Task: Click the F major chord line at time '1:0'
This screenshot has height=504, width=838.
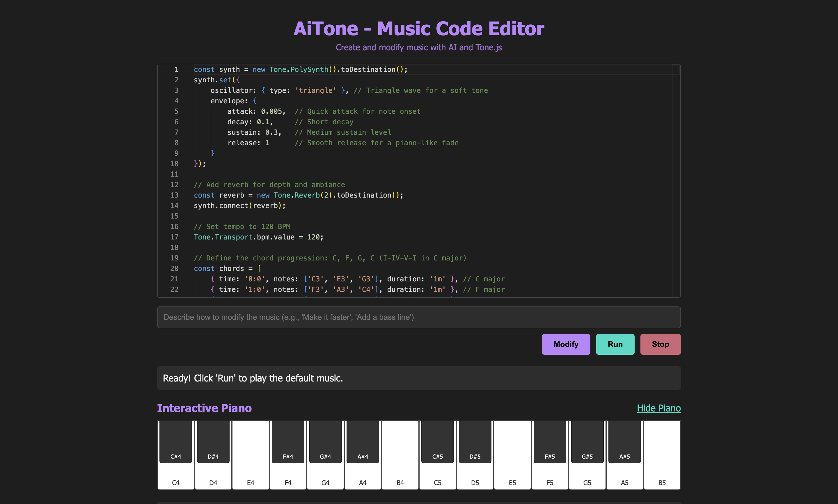Action: coord(358,290)
